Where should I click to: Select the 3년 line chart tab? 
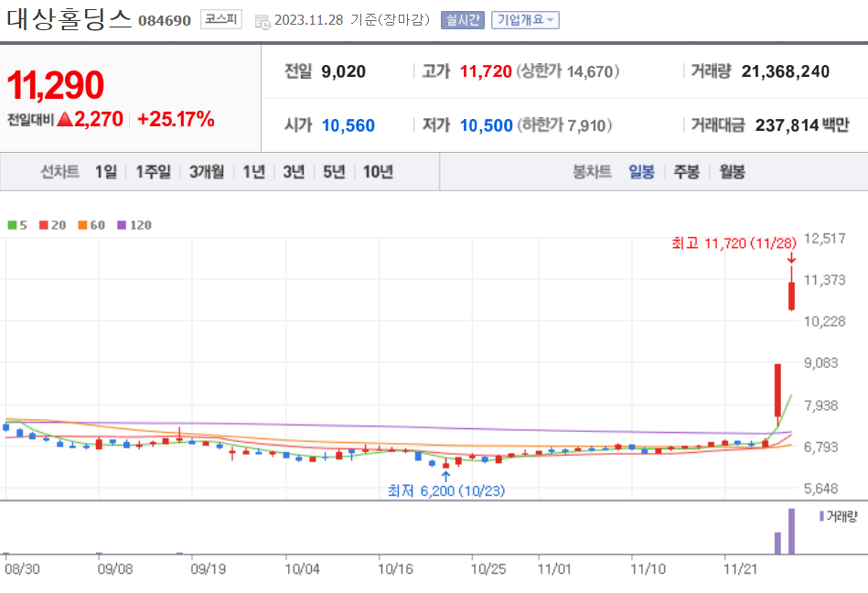294,172
